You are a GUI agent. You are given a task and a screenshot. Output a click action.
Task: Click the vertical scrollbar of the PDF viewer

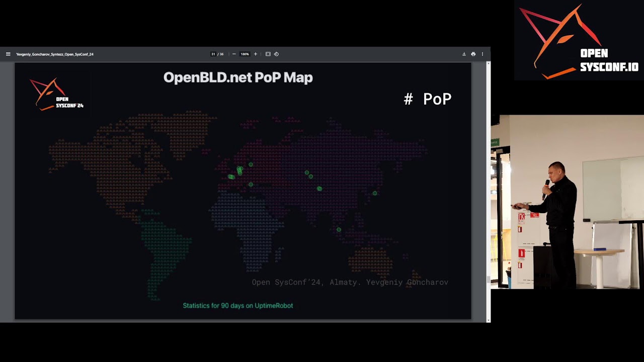(488, 192)
